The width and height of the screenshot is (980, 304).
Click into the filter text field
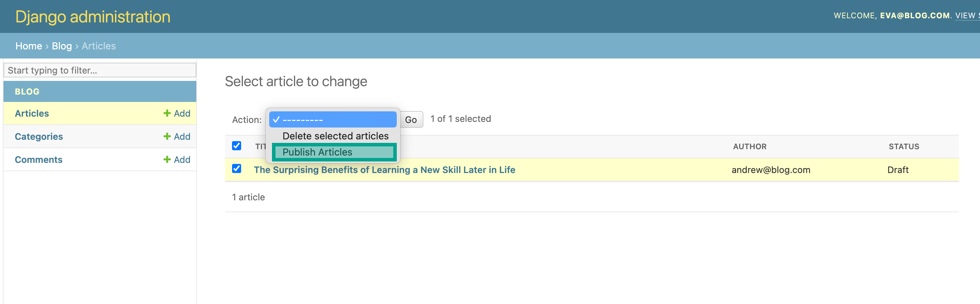tap(100, 70)
